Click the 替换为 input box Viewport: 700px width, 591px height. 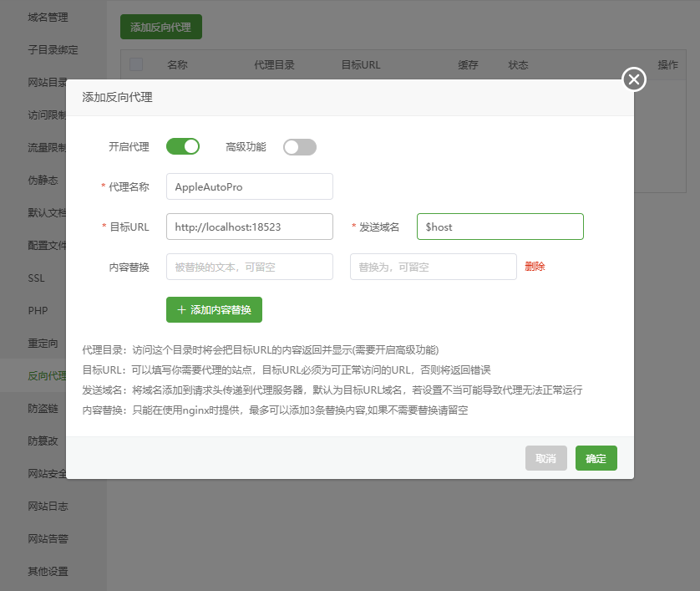(x=434, y=267)
